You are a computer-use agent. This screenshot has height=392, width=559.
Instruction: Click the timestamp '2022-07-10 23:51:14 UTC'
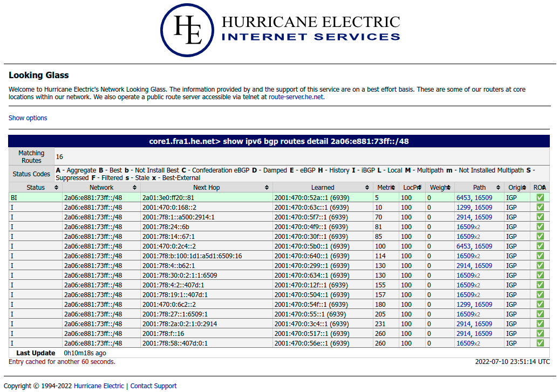(512, 362)
